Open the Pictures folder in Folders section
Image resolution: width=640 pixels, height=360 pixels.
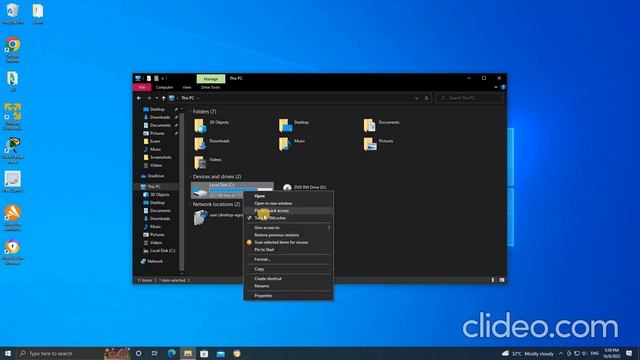(378, 144)
